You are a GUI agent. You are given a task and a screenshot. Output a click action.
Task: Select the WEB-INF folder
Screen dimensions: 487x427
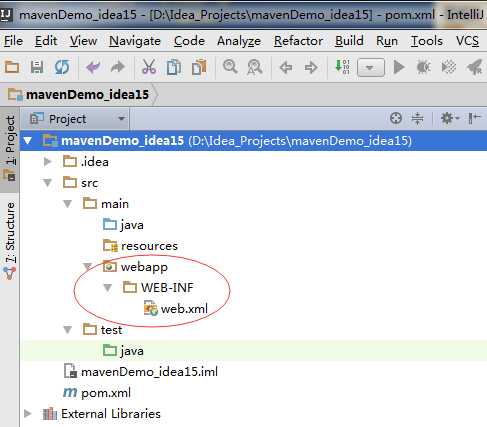(158, 288)
